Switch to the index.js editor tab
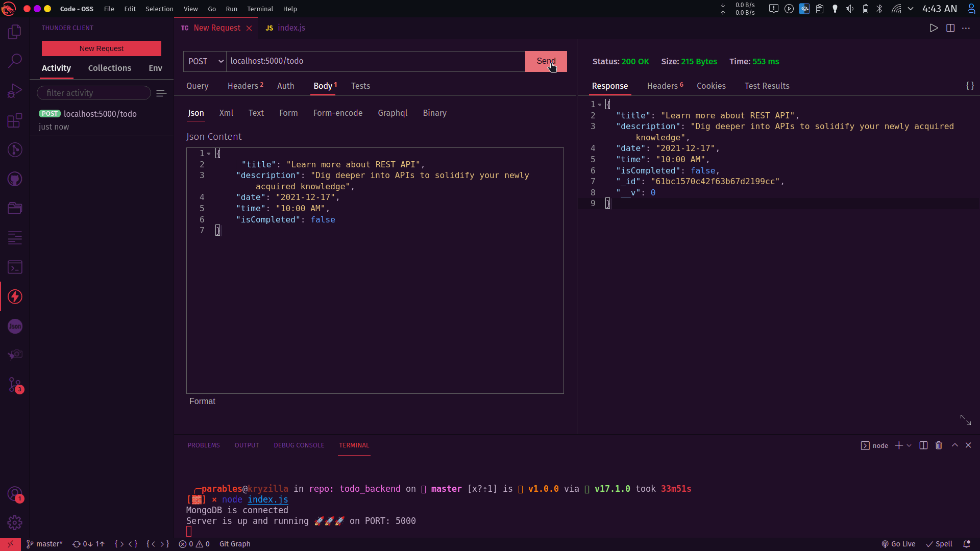Image resolution: width=980 pixels, height=551 pixels. click(x=286, y=28)
